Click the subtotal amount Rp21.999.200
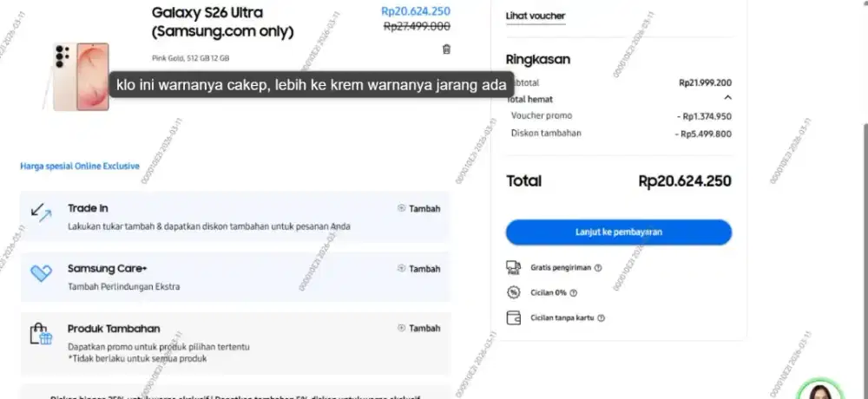The width and height of the screenshot is (868, 399). [x=705, y=83]
